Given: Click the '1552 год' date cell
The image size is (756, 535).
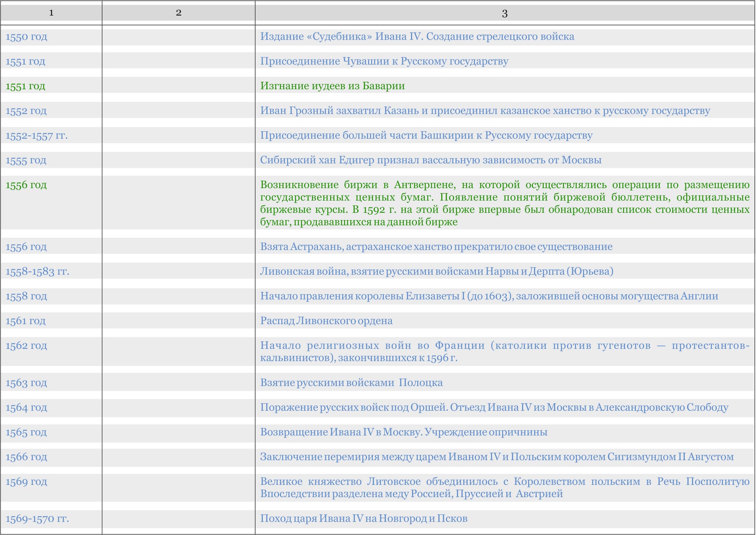Looking at the screenshot, I should (26, 111).
